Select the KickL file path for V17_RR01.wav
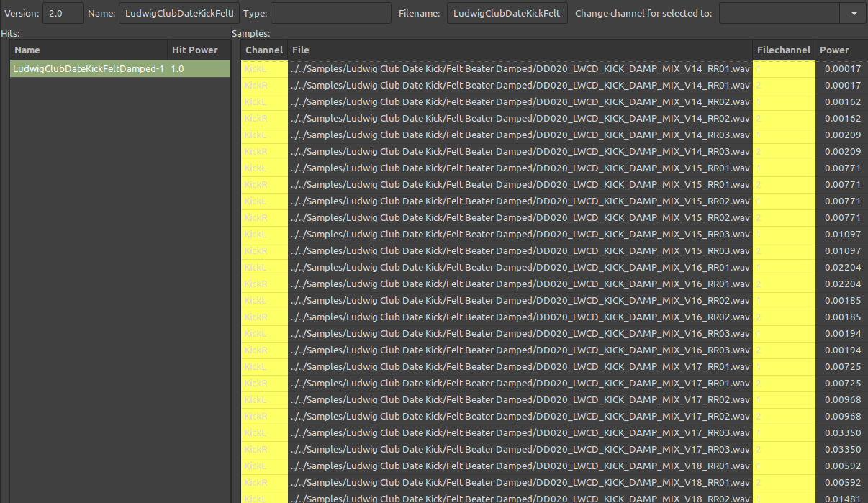Viewport: 868px width, 503px height. tap(520, 367)
